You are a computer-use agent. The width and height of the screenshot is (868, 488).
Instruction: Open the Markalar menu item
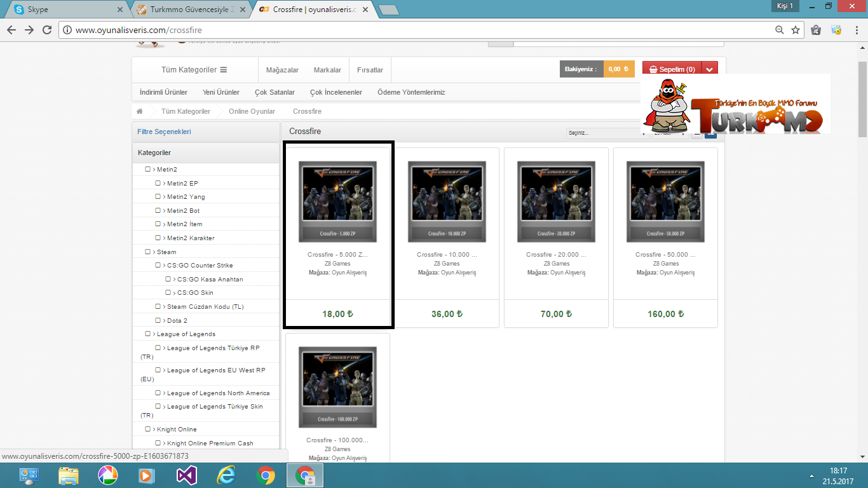(x=327, y=70)
